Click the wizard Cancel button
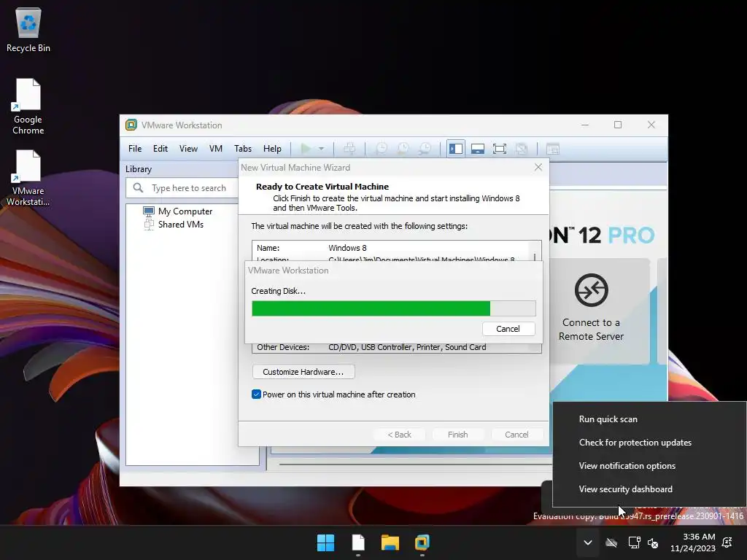This screenshot has height=560, width=747. click(x=516, y=435)
